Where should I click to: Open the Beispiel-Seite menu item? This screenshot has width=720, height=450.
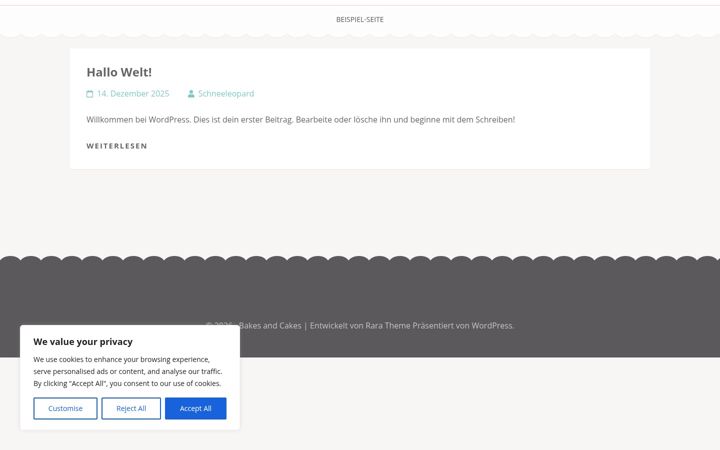pos(360,19)
